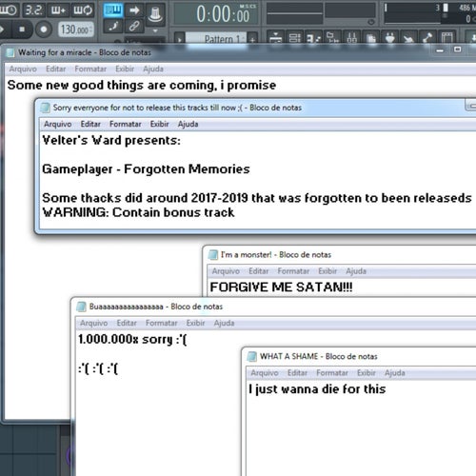Click the plus button beside Pattern 1

click(x=252, y=39)
